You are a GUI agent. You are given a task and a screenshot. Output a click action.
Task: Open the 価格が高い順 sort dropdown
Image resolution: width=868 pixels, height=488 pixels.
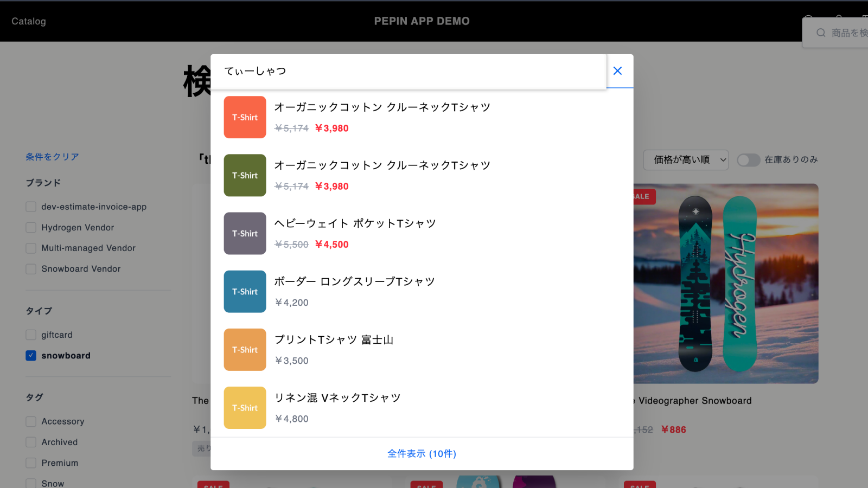[x=686, y=160]
